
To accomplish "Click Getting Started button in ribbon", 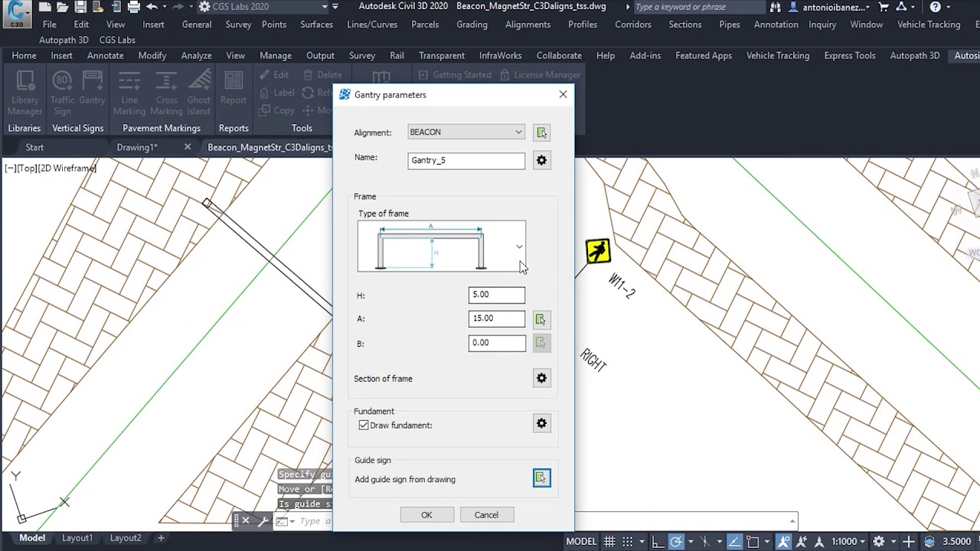I will click(x=455, y=75).
